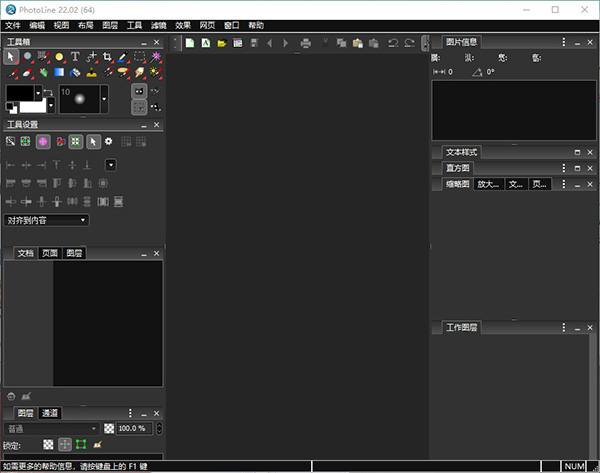
Task: Select the Eraser tool
Action: tap(27, 72)
